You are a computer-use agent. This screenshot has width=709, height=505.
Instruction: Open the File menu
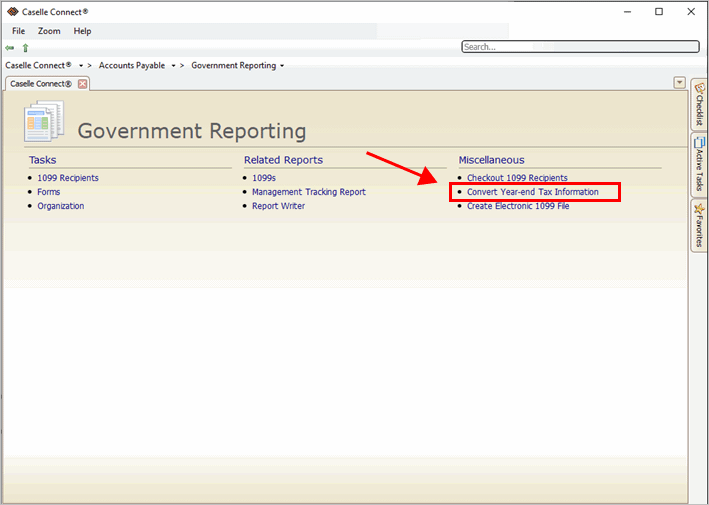[19, 31]
